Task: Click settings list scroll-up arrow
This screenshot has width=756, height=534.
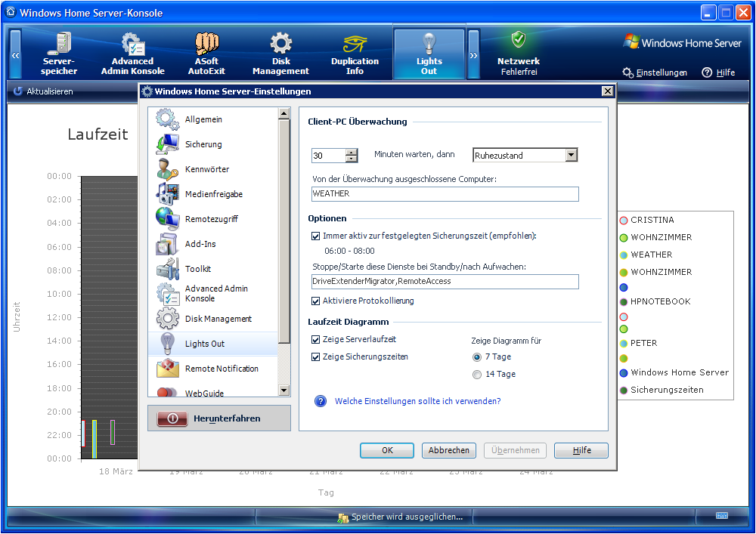Action: pyautogui.click(x=284, y=113)
